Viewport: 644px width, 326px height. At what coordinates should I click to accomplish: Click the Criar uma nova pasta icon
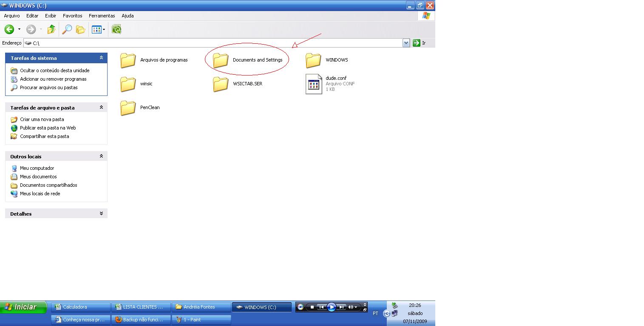[x=14, y=119]
